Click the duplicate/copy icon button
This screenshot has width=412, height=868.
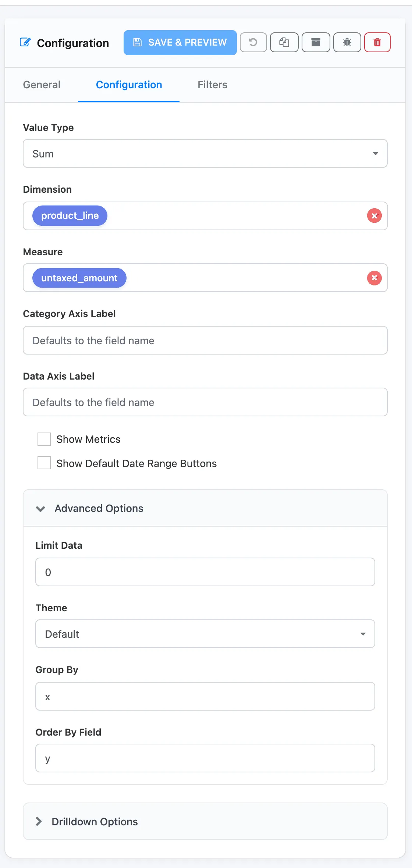284,42
